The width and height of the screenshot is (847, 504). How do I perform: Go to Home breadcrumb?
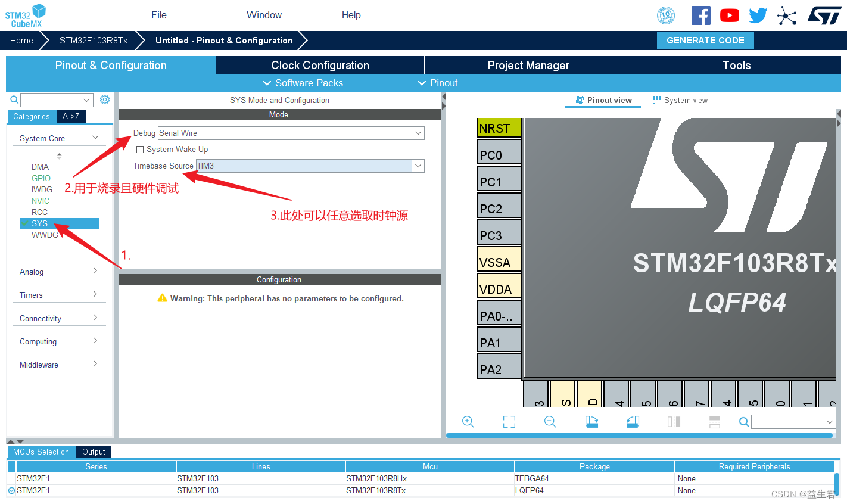[x=21, y=41]
